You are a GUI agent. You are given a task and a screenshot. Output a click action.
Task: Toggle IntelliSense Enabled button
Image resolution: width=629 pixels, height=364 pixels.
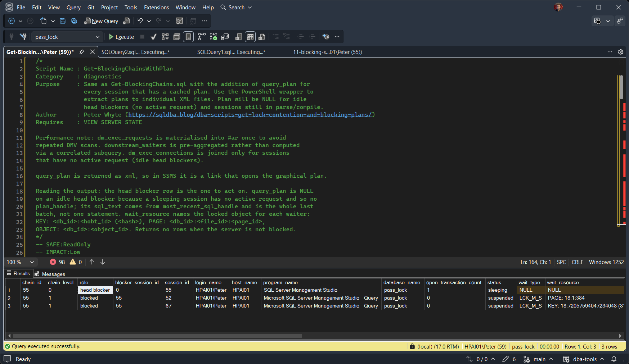188,37
